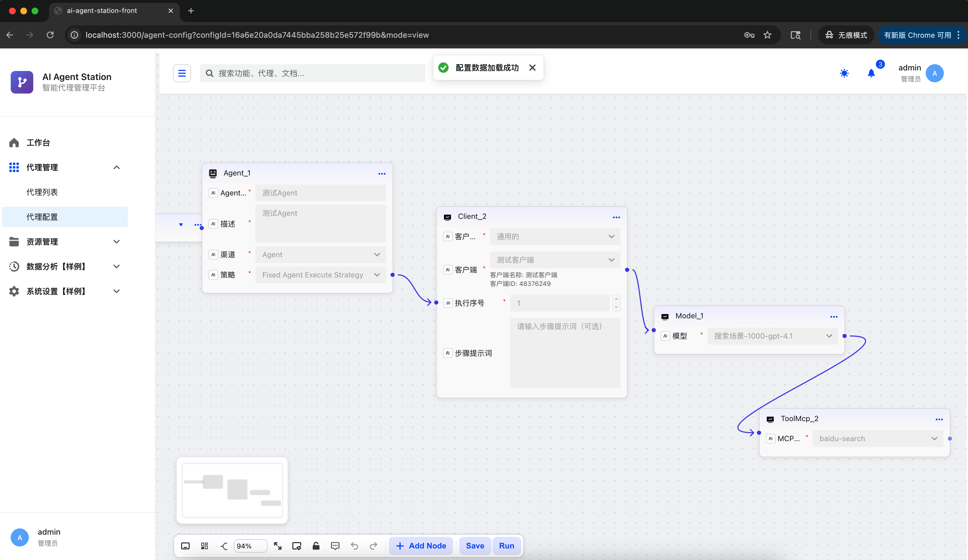Image resolution: width=968 pixels, height=560 pixels.
Task: Open the 模型 model dropdown in Model_1
Action: pos(772,336)
